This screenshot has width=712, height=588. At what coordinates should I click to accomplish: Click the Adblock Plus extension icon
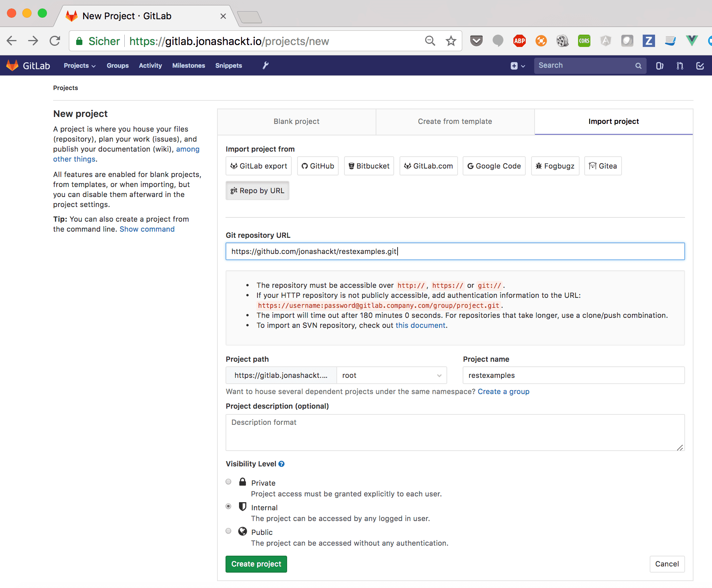519,41
